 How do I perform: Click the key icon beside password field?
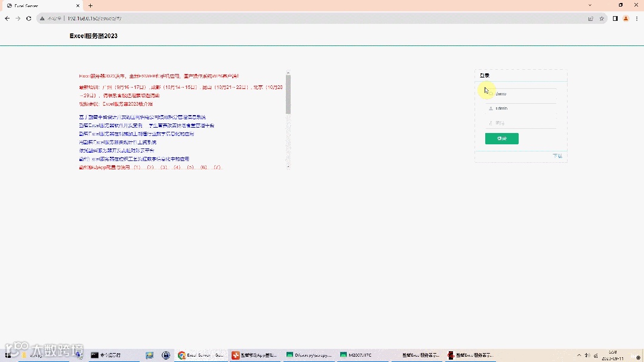coord(491,123)
